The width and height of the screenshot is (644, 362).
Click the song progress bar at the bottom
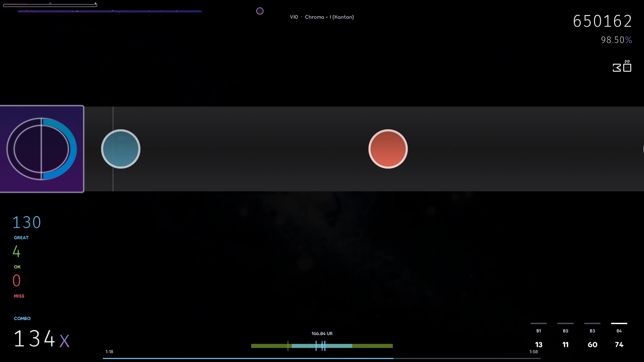(322, 358)
